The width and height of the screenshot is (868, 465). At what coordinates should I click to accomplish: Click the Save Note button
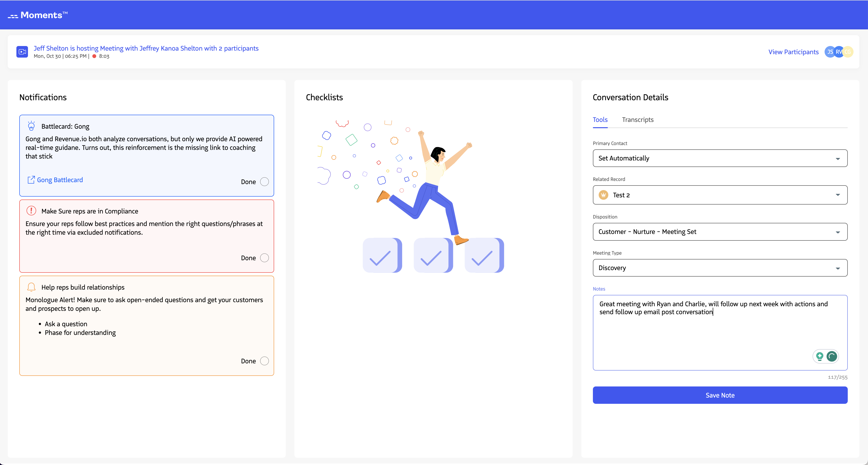point(720,395)
